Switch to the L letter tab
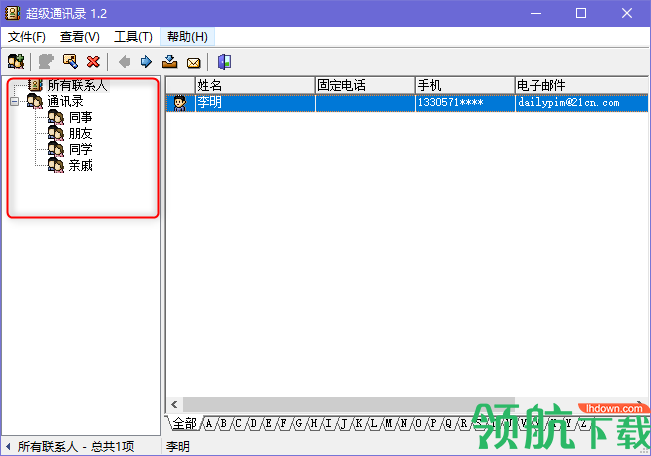 pos(374,424)
